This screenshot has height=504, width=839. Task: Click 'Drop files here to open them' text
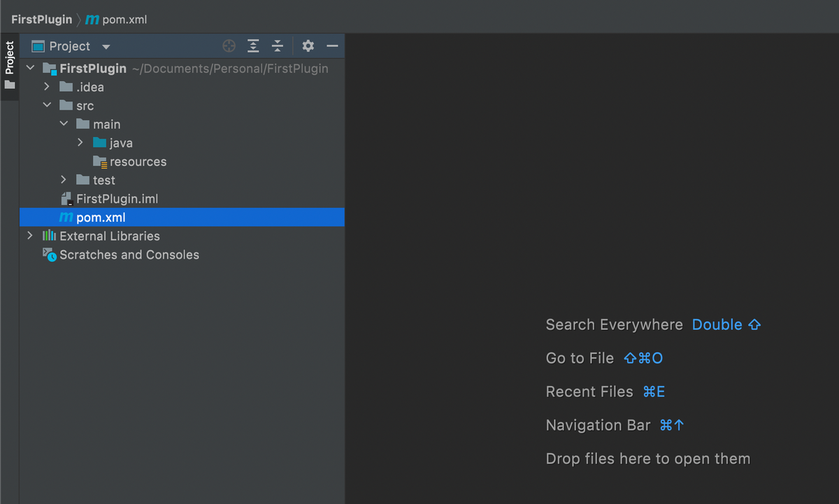[648, 459]
